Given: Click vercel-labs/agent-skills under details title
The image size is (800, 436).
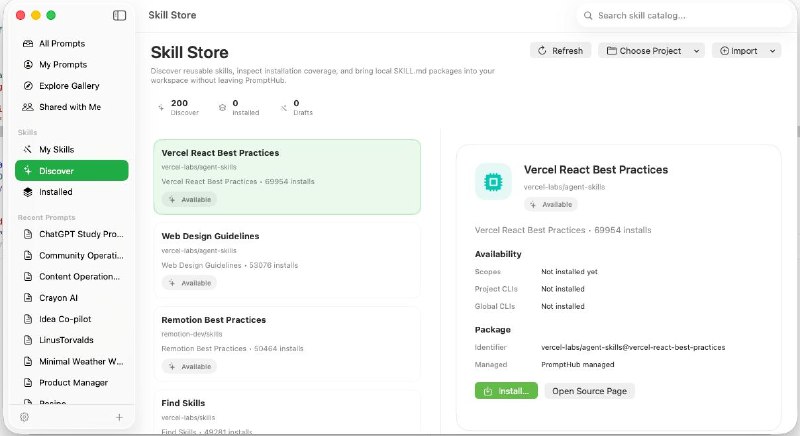Looking at the screenshot, I should (564, 187).
